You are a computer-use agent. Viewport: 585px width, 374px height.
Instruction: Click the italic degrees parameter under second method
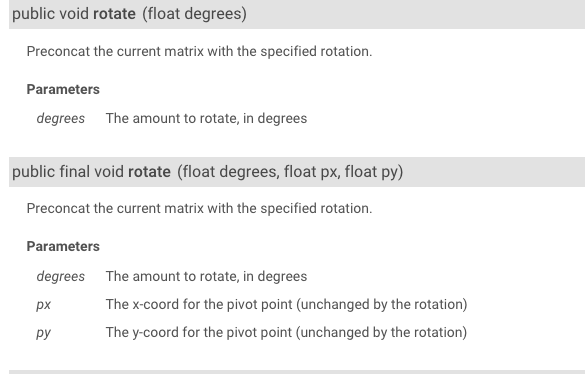tap(61, 277)
